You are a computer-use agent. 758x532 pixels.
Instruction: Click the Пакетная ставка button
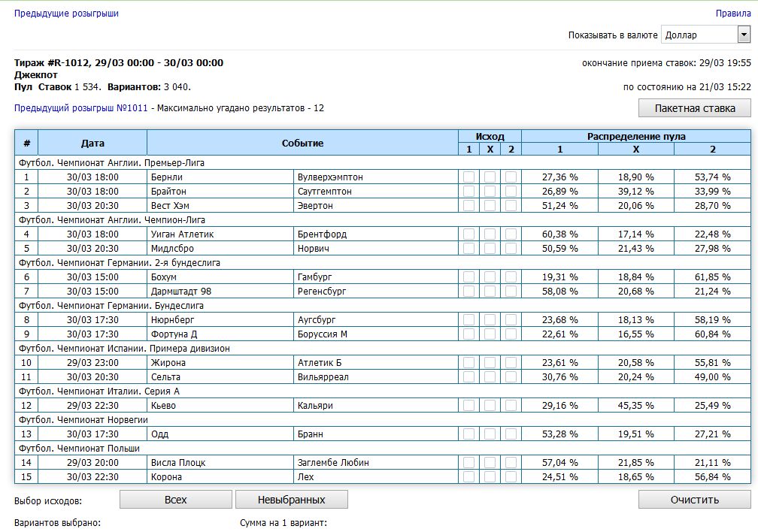pos(694,108)
